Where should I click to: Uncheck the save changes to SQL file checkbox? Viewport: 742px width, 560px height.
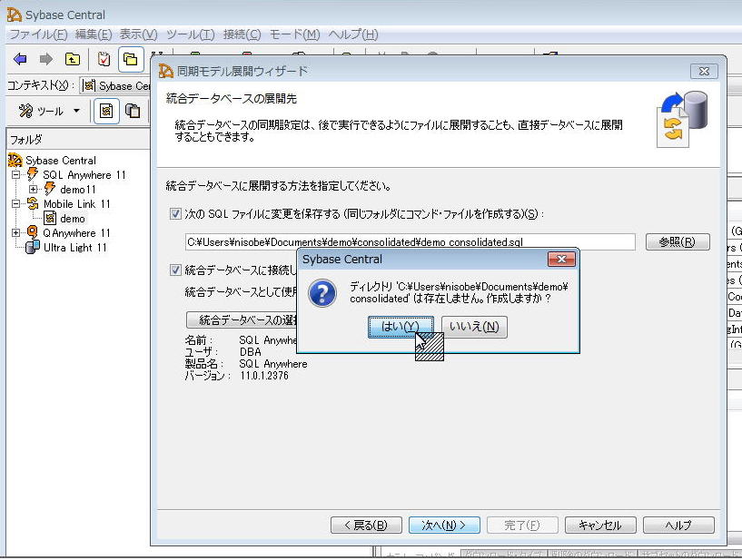(x=175, y=215)
